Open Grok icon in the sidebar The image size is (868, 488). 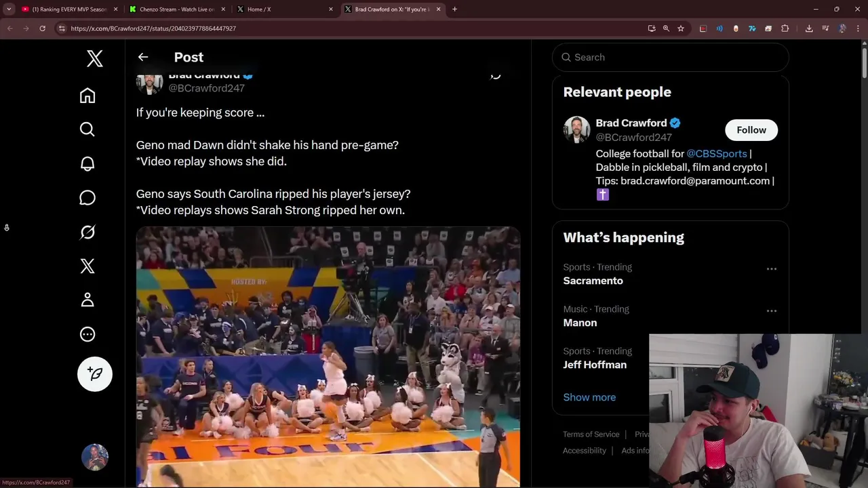pyautogui.click(x=87, y=232)
